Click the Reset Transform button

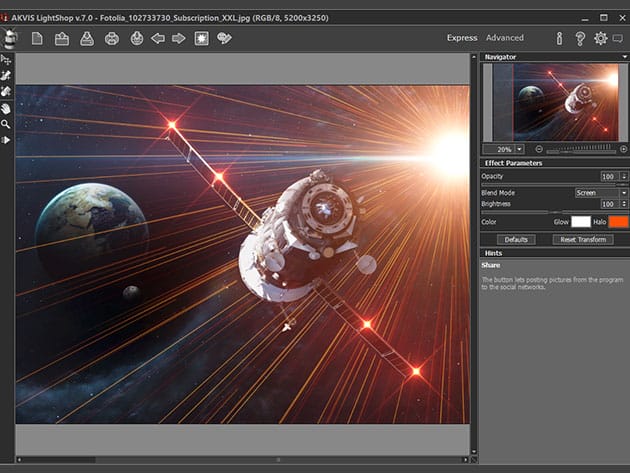(582, 240)
